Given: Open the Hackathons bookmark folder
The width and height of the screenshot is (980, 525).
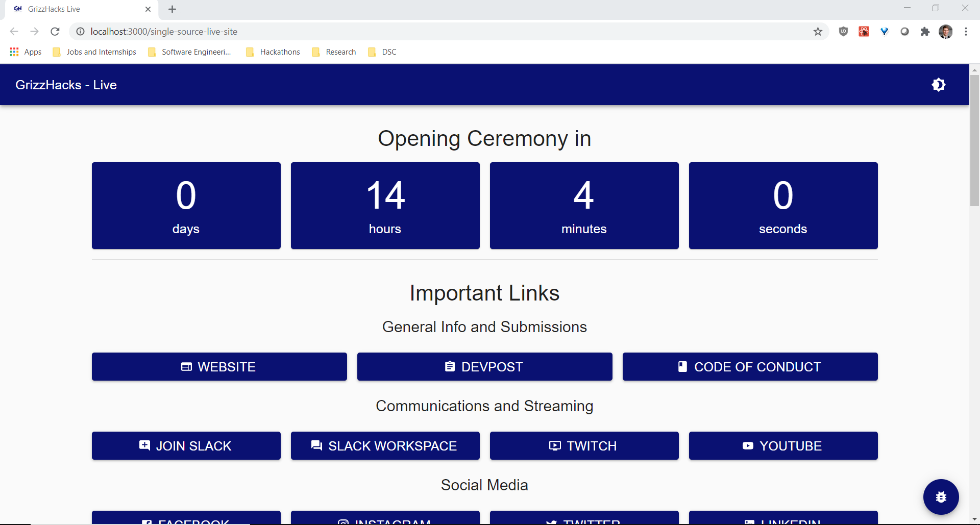Looking at the screenshot, I should click(273, 52).
